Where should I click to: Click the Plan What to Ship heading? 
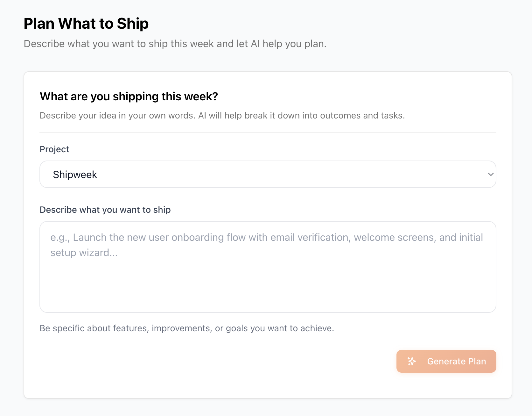pyautogui.click(x=86, y=23)
